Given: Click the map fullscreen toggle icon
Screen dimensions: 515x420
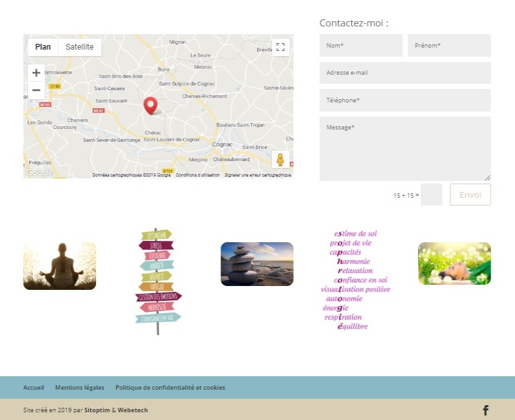Looking at the screenshot, I should 280,47.
